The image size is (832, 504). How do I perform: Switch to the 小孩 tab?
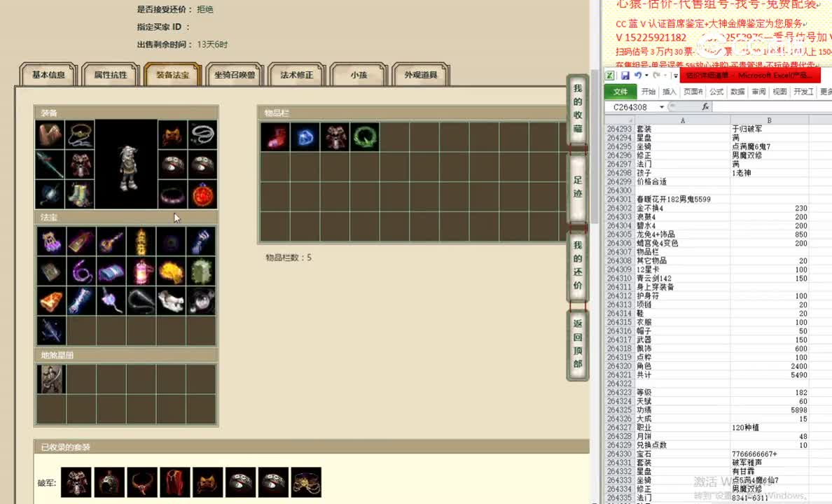coord(359,75)
